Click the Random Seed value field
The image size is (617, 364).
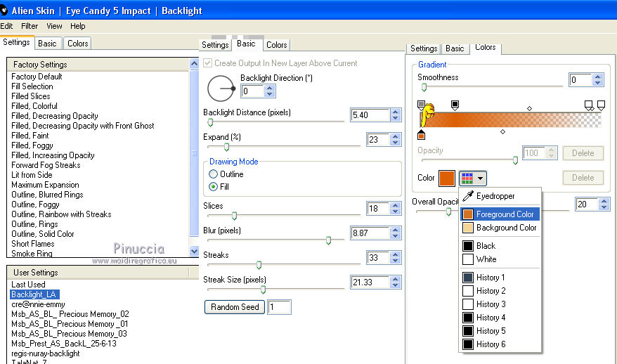pyautogui.click(x=279, y=307)
